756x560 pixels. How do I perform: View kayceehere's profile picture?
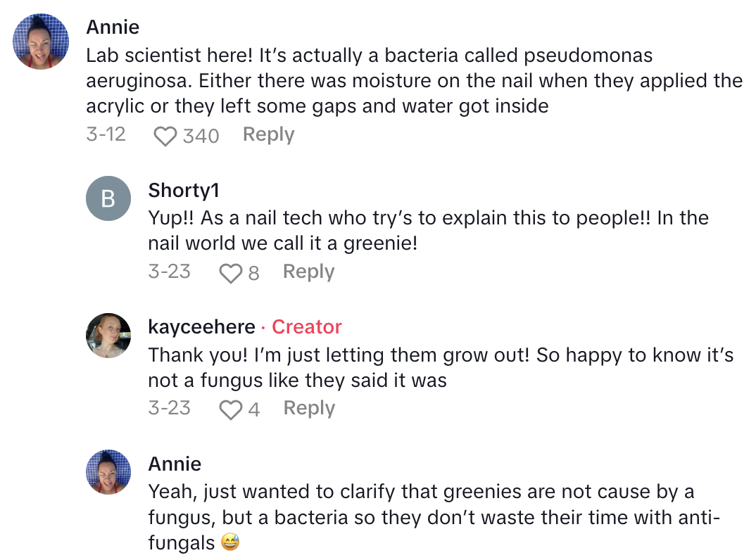108,335
